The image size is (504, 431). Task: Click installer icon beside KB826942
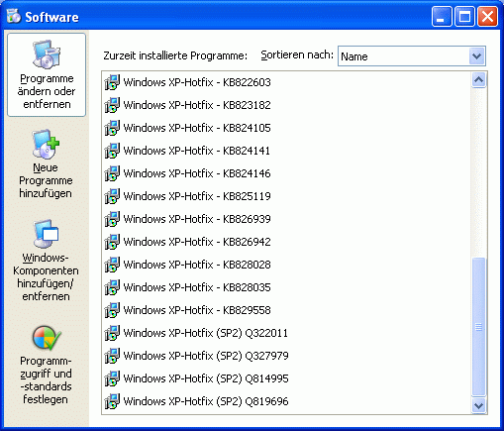point(112,242)
